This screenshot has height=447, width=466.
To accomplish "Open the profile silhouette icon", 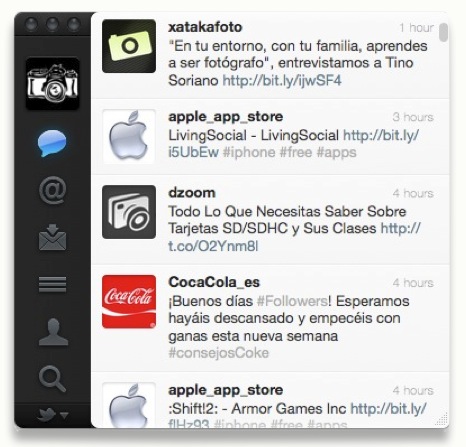I will (53, 332).
